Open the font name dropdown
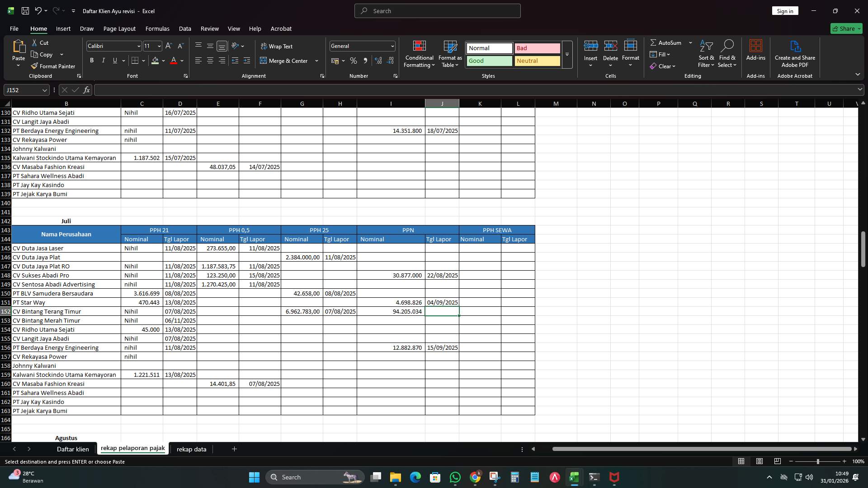868x488 pixels. tap(139, 46)
